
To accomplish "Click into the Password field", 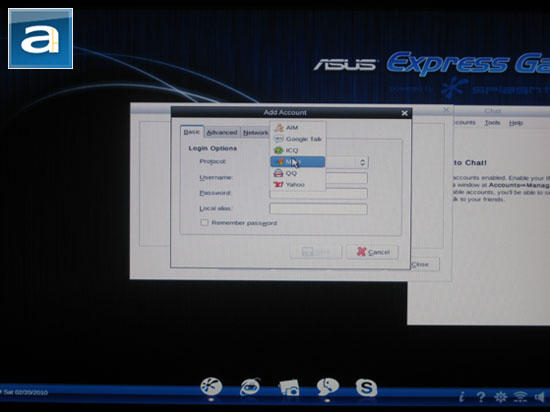I will [x=318, y=193].
